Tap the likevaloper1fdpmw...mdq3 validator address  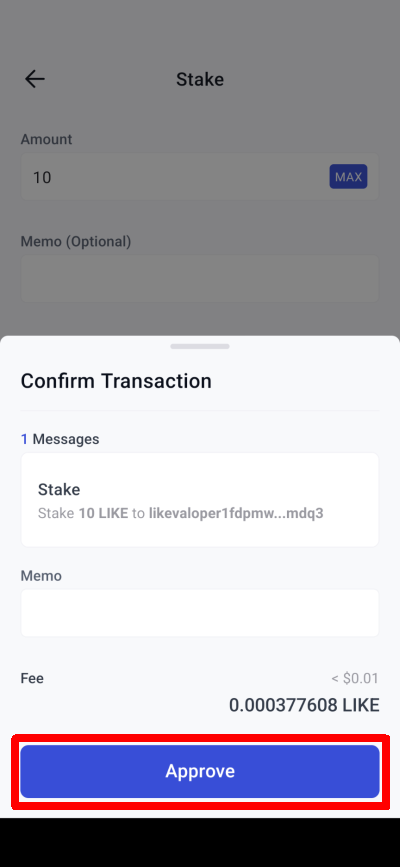[x=236, y=514]
